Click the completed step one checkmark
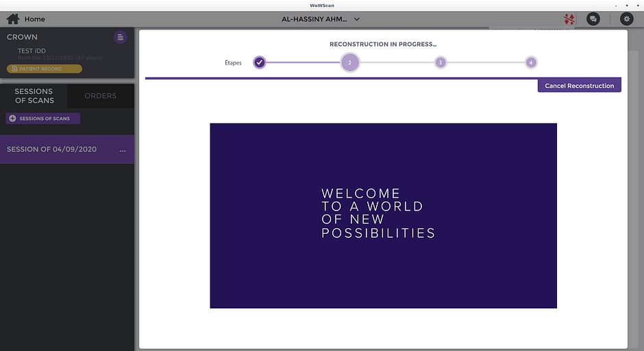The width and height of the screenshot is (644, 351). (259, 63)
